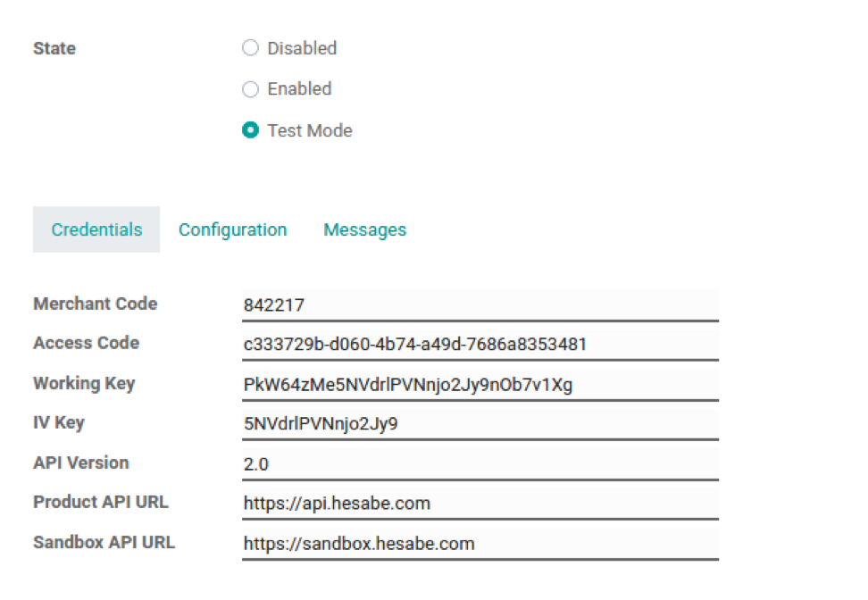Click the Sandbox API URL field

click(x=480, y=543)
